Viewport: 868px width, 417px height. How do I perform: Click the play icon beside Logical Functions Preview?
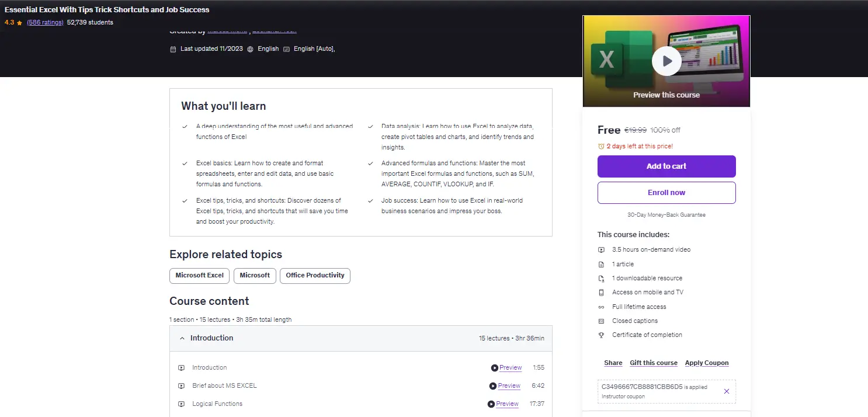click(x=491, y=404)
